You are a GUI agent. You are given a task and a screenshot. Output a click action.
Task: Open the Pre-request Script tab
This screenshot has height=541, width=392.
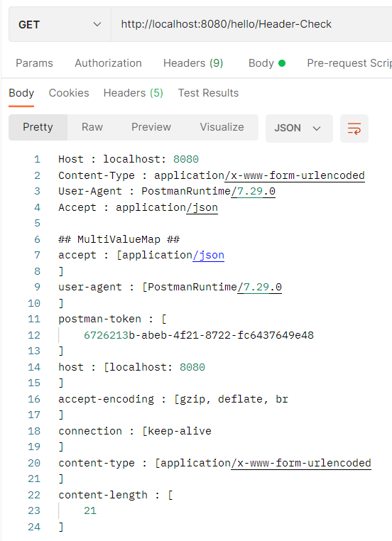click(349, 63)
